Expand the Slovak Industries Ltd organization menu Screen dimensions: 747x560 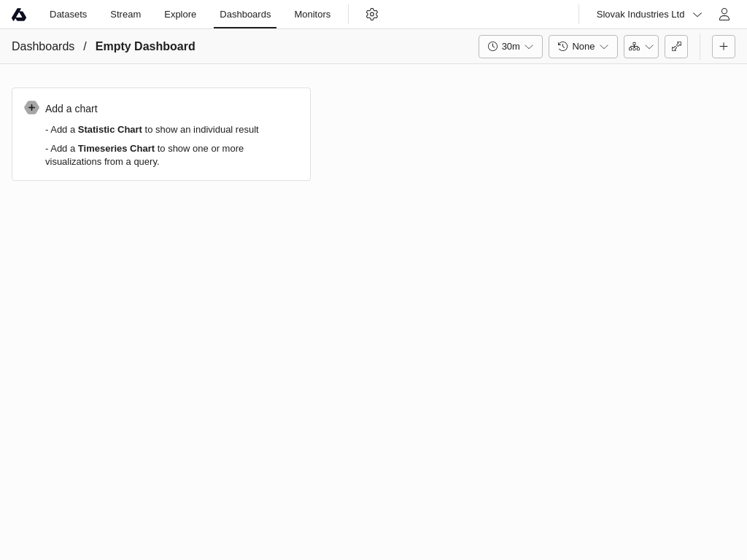point(649,15)
